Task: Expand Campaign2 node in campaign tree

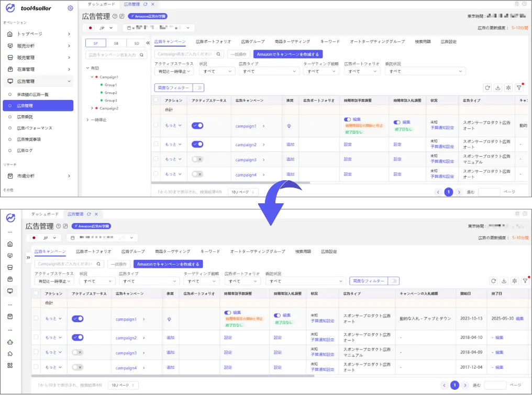Action: [x=92, y=108]
